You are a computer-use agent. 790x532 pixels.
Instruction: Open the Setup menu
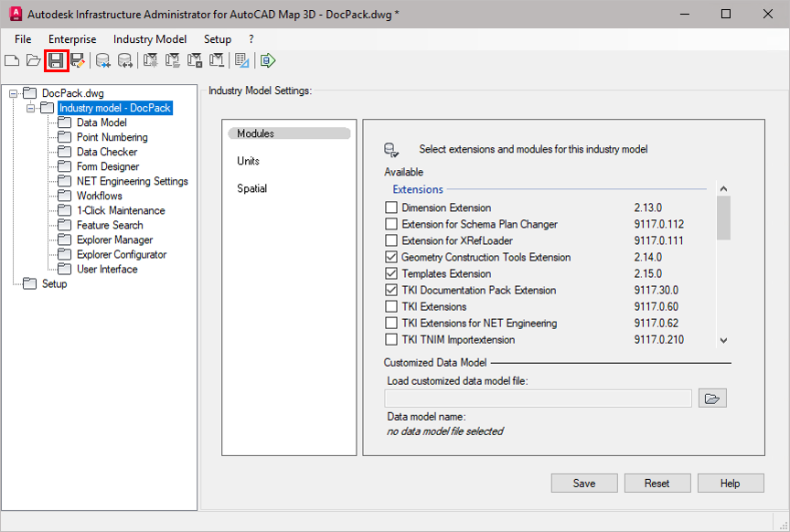[217, 39]
